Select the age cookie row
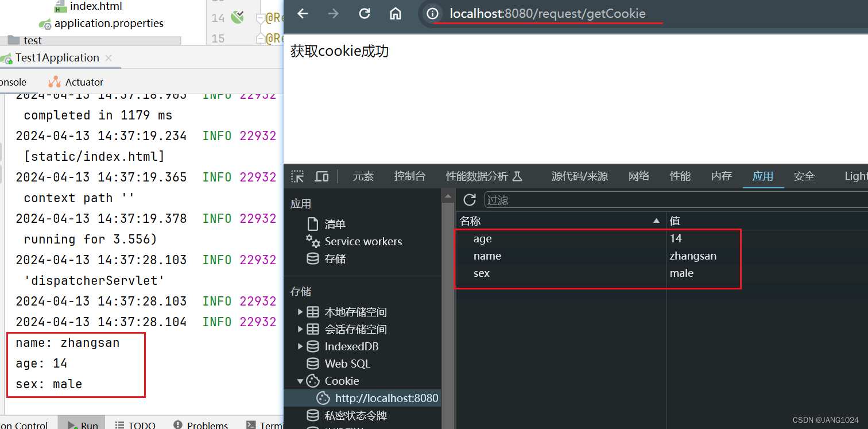This screenshot has width=868, height=429. (662, 238)
